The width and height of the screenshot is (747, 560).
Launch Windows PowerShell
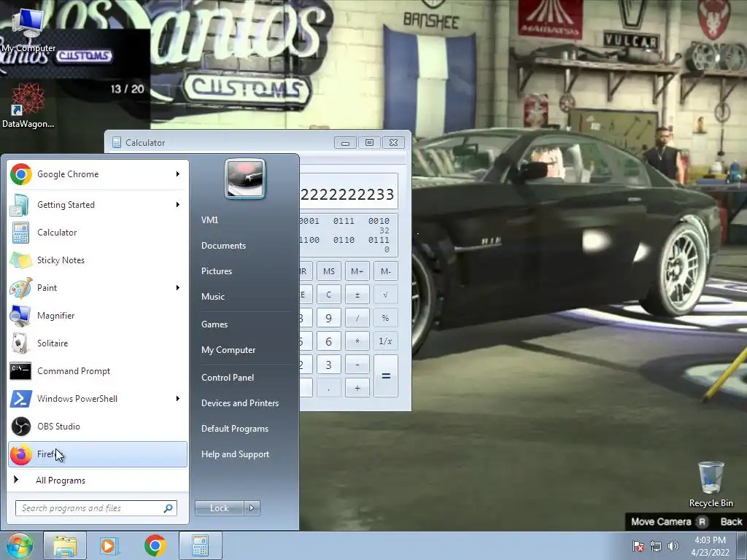click(98, 399)
